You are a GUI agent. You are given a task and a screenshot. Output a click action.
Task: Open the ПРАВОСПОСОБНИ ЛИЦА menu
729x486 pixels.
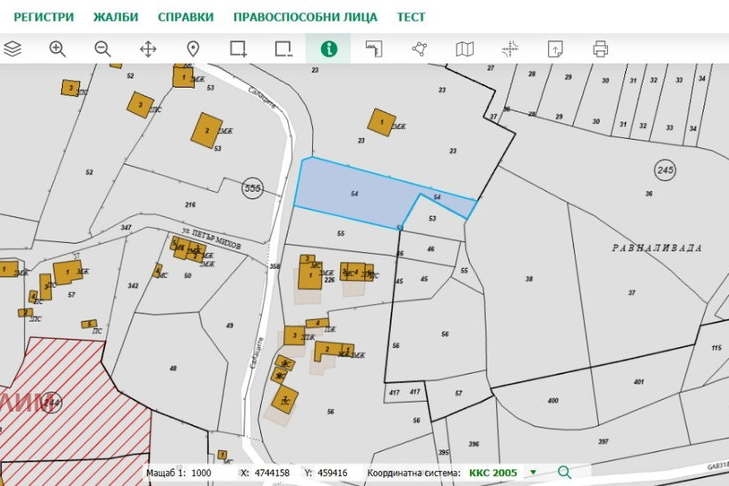click(x=305, y=17)
